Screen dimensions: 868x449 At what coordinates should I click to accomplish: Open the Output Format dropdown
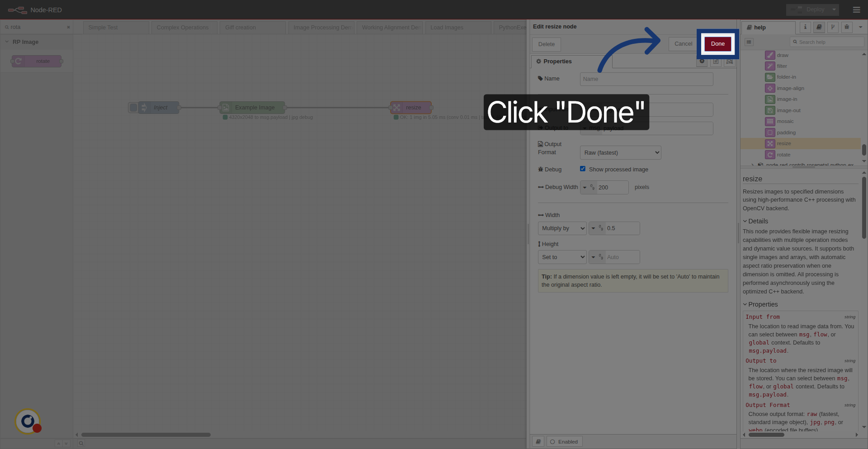620,152
